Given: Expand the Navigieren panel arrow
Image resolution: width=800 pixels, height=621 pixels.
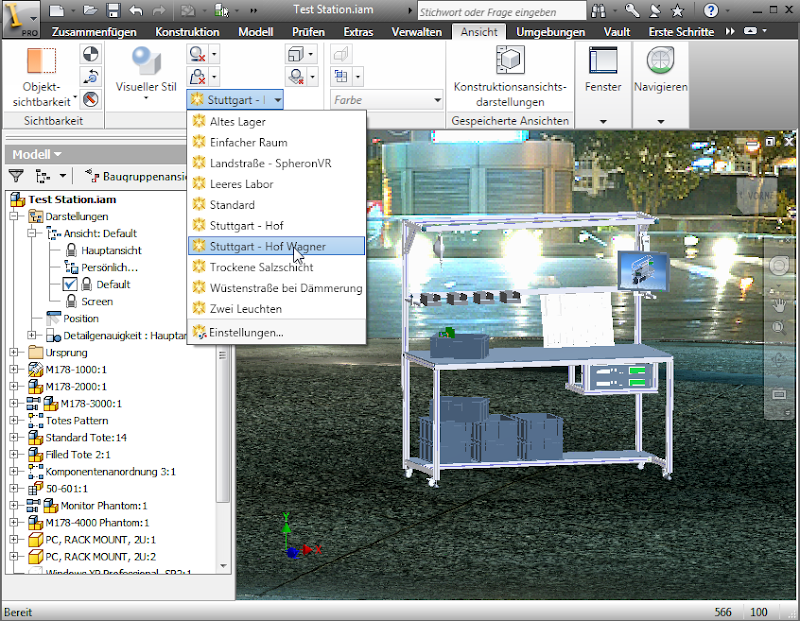Looking at the screenshot, I should click(661, 121).
